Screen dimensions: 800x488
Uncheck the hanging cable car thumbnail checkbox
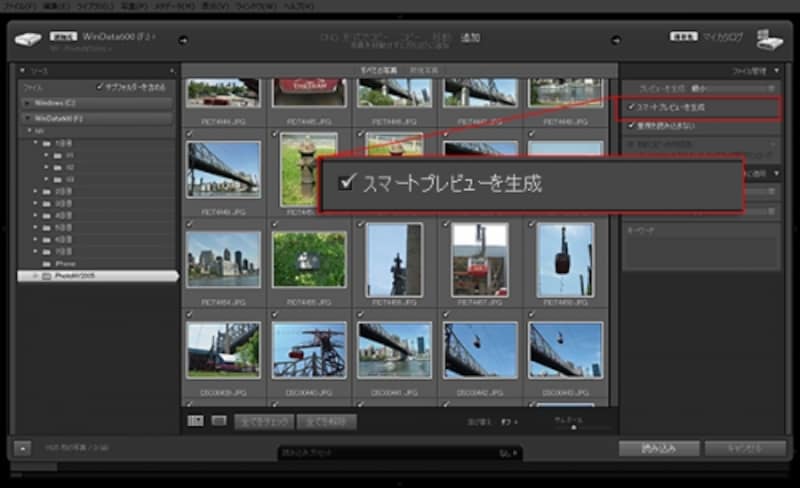point(532,225)
